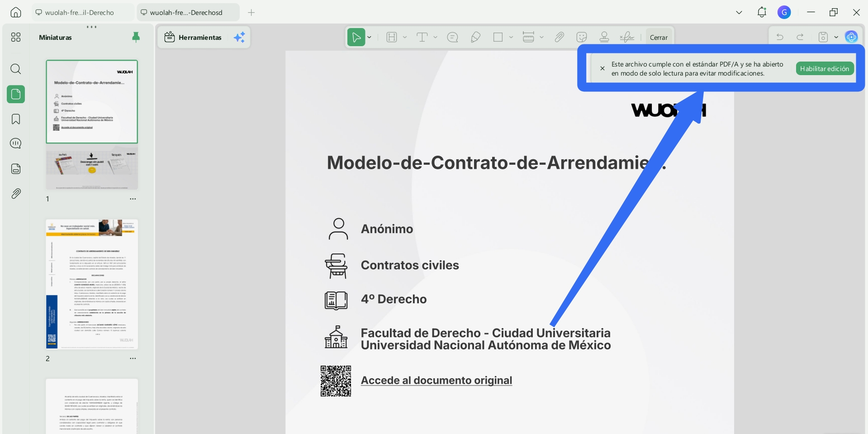Open the sidebar grid view icon
This screenshot has width=868, height=434.
click(16, 37)
